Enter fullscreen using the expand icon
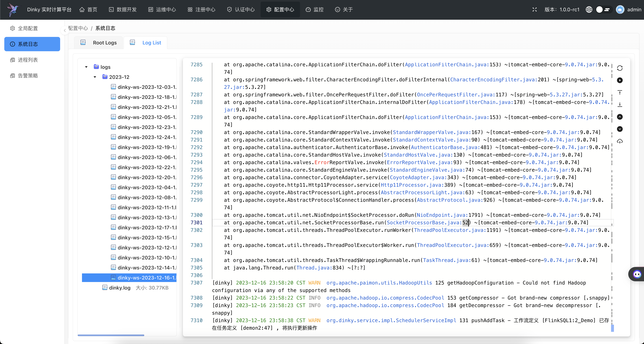The image size is (644, 344). tap(534, 9)
